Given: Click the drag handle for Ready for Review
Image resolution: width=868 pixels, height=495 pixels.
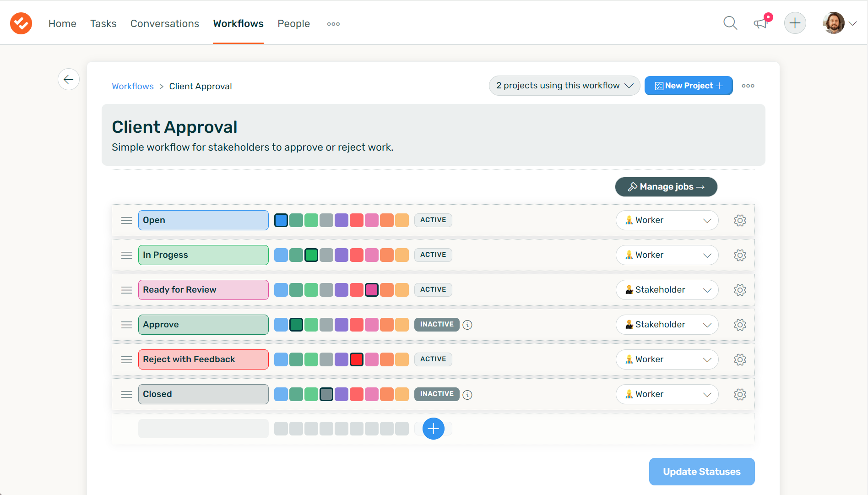Looking at the screenshot, I should coord(126,290).
